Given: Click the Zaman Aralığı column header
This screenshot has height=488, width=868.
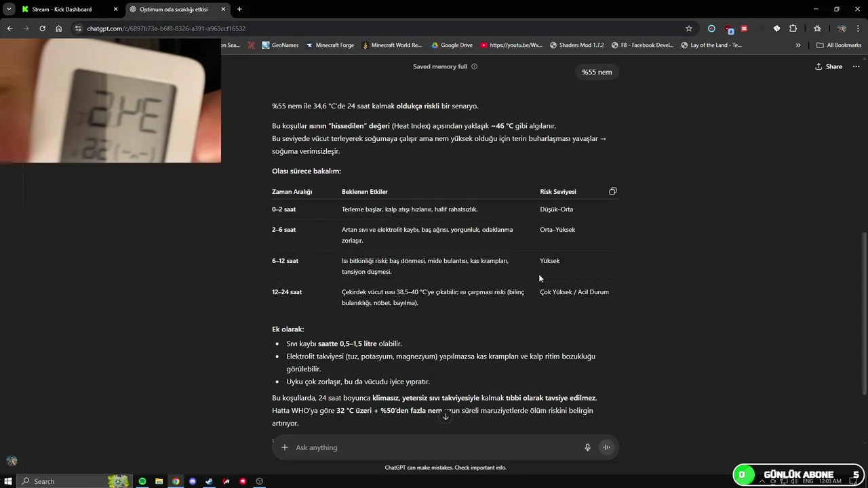Looking at the screenshot, I should coord(292,192).
